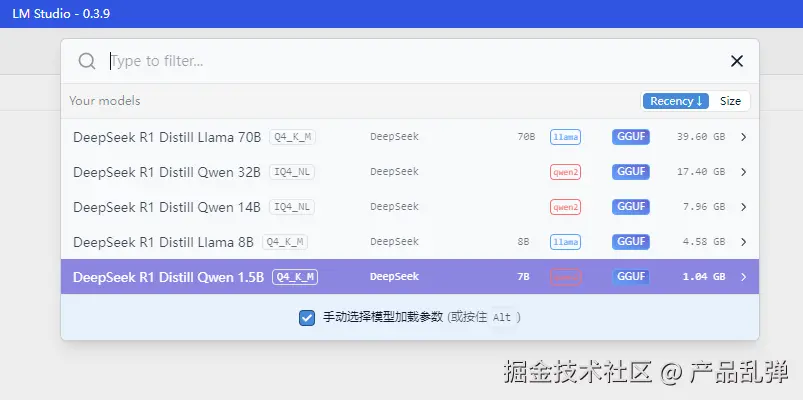Click IQ4_NL badge on Qwen 32B row
Viewport: 803px width, 400px height.
pyautogui.click(x=292, y=172)
